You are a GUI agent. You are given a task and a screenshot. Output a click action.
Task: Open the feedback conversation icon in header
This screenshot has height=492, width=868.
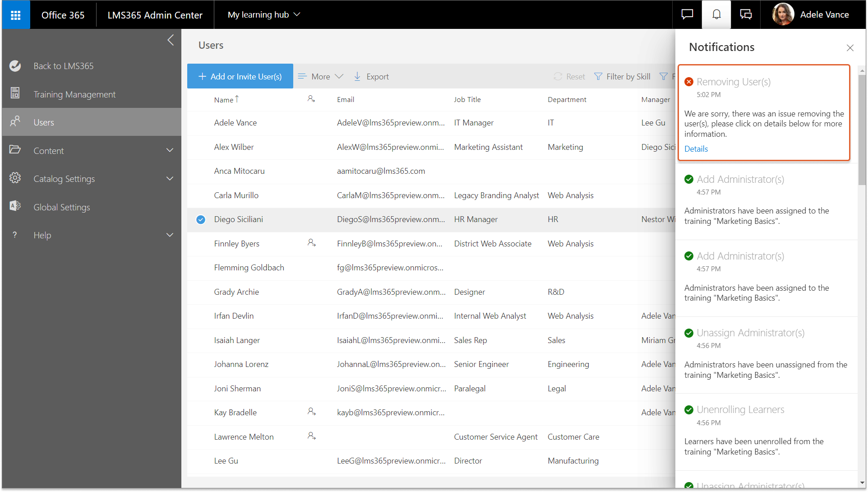[x=746, y=15]
